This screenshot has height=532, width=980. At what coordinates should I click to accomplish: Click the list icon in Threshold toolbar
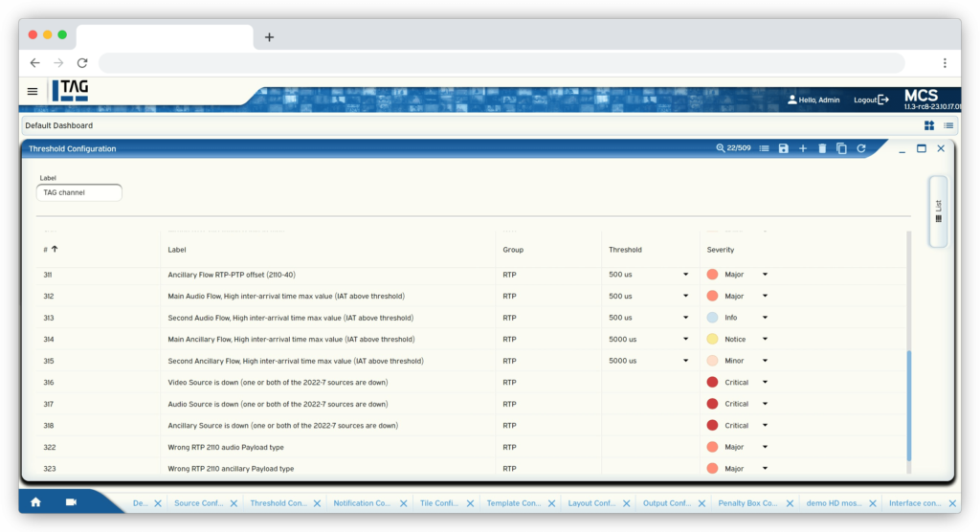(x=764, y=148)
